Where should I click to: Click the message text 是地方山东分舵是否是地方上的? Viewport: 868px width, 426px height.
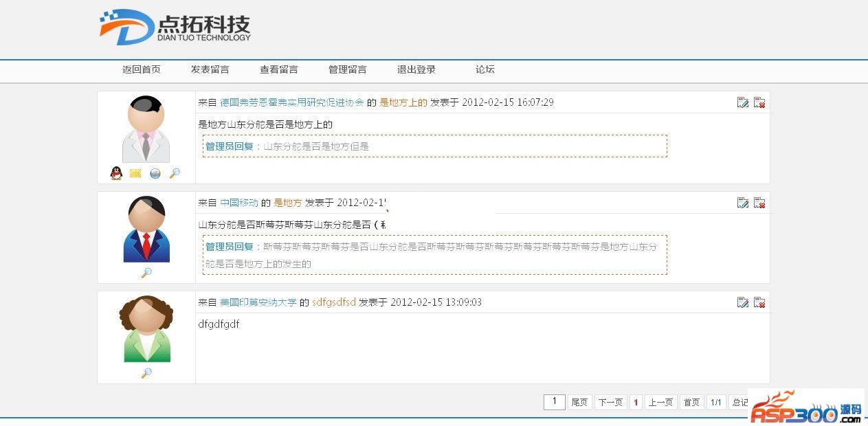[265, 124]
